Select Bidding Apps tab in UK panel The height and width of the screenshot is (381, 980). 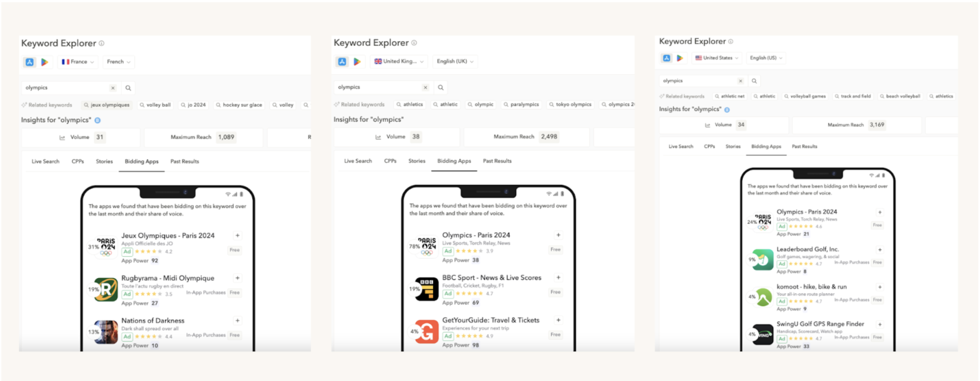pyautogui.click(x=454, y=161)
